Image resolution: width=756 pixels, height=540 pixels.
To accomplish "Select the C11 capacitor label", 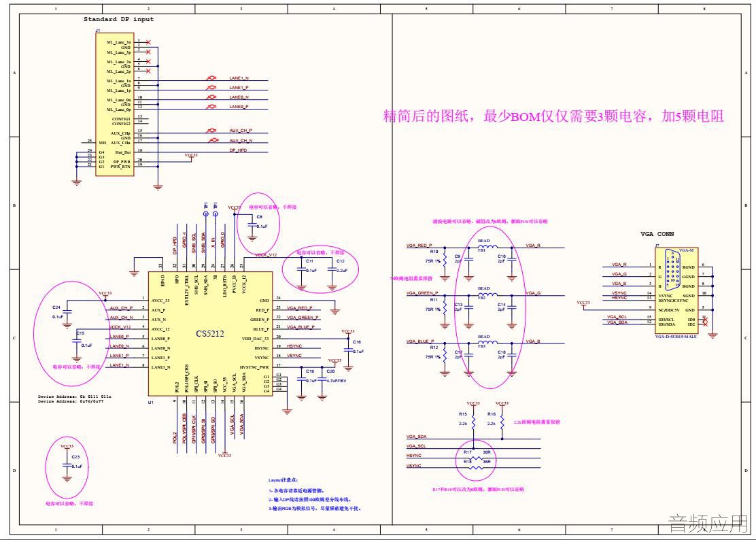I will pyautogui.click(x=309, y=261).
